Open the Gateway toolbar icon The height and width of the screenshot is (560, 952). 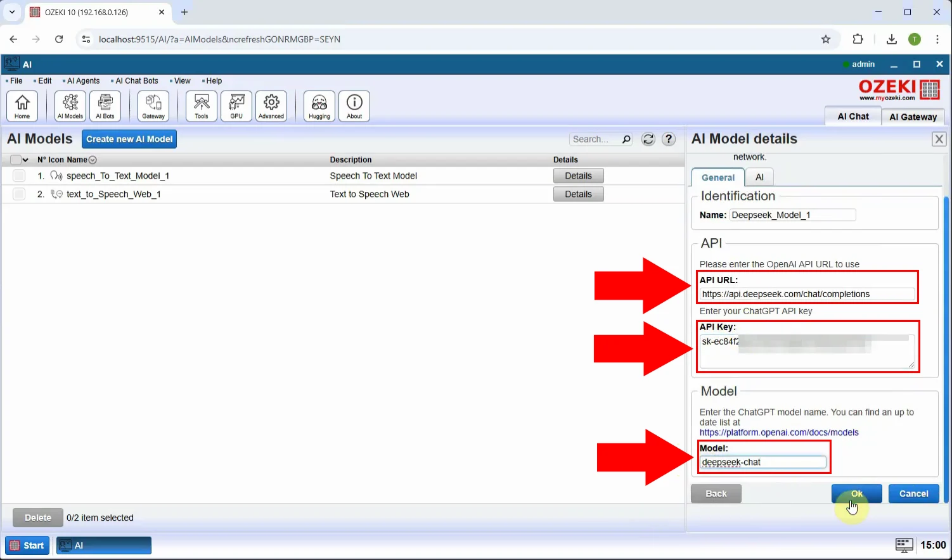(153, 106)
